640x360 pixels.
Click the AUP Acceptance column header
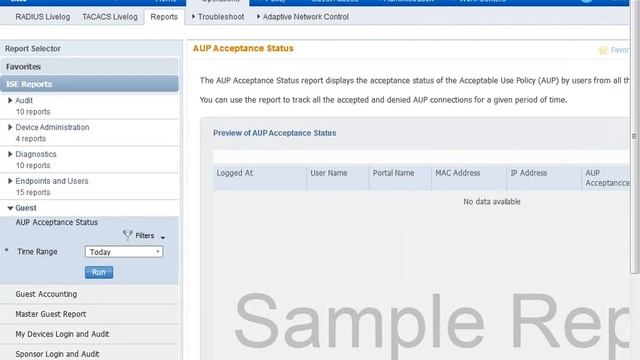[x=606, y=178]
